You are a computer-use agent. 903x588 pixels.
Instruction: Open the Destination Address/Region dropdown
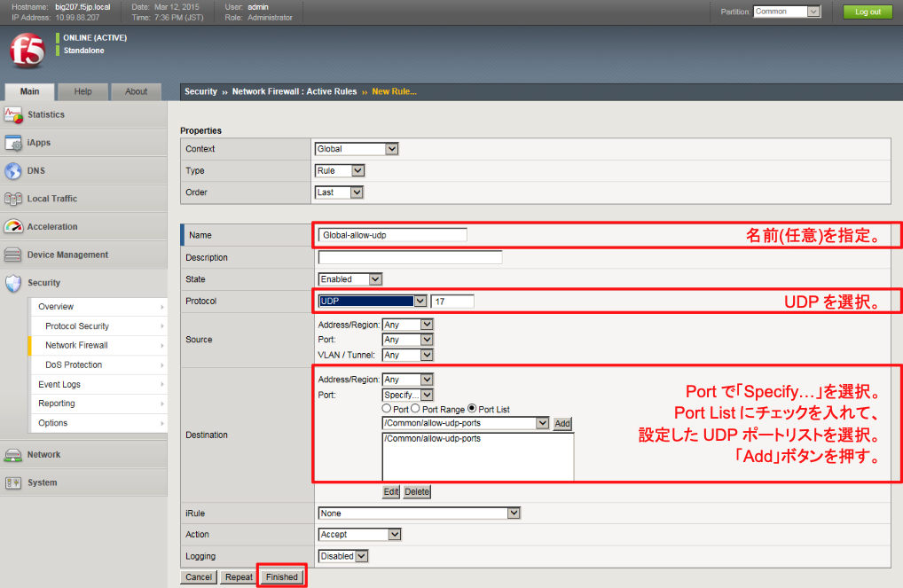pos(408,380)
